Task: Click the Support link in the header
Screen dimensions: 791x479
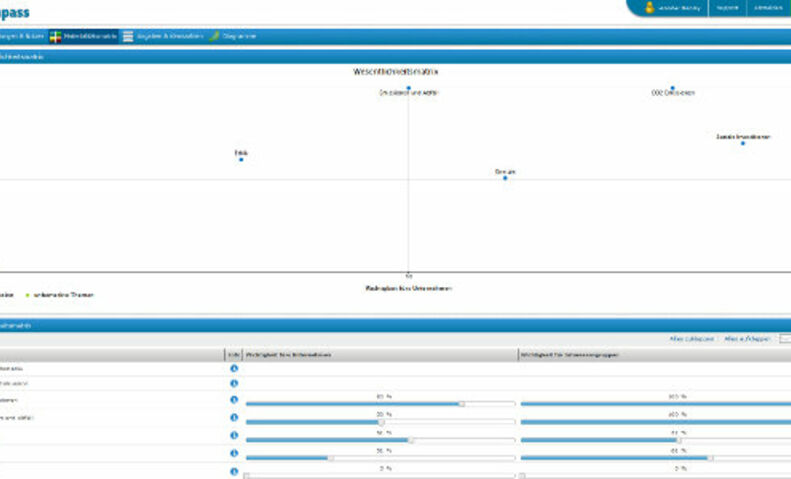Action: point(727,8)
